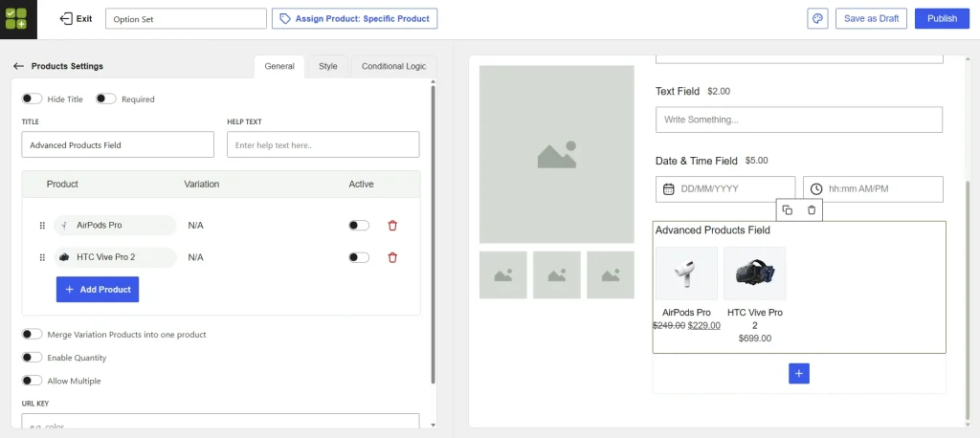
Task: Enable Merge Variation Products into one product
Action: 32,335
